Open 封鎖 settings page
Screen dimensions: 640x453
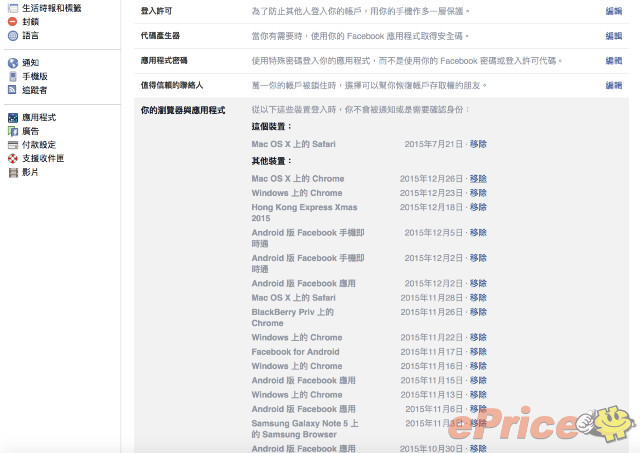[31, 22]
